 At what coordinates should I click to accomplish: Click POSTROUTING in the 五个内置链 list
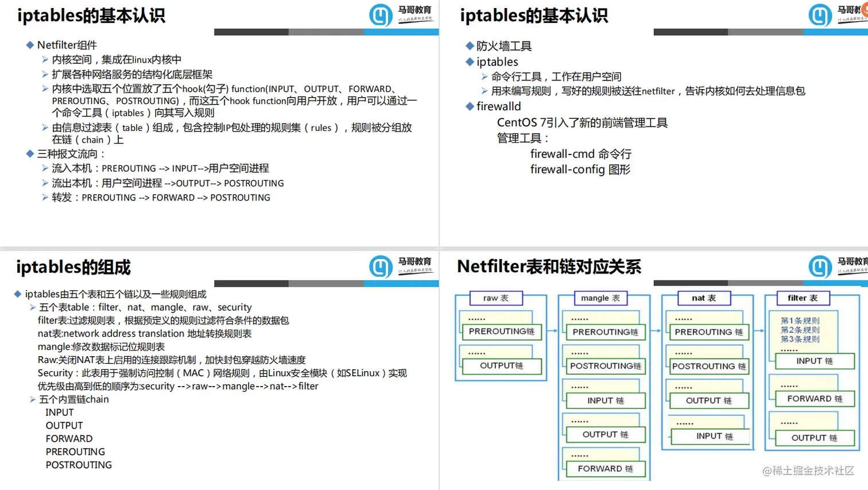(79, 465)
